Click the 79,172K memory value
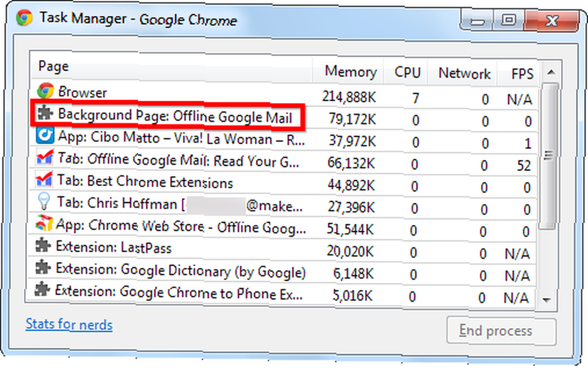Screen dimensions: 588x368 (352, 119)
